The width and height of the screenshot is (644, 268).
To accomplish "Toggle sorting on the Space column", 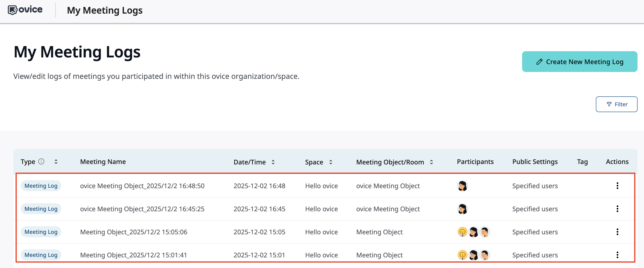I will [331, 162].
